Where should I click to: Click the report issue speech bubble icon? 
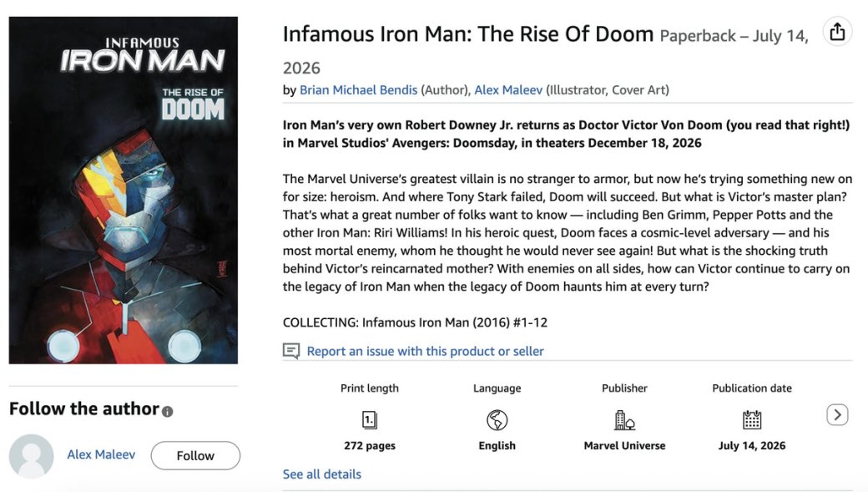tap(291, 351)
